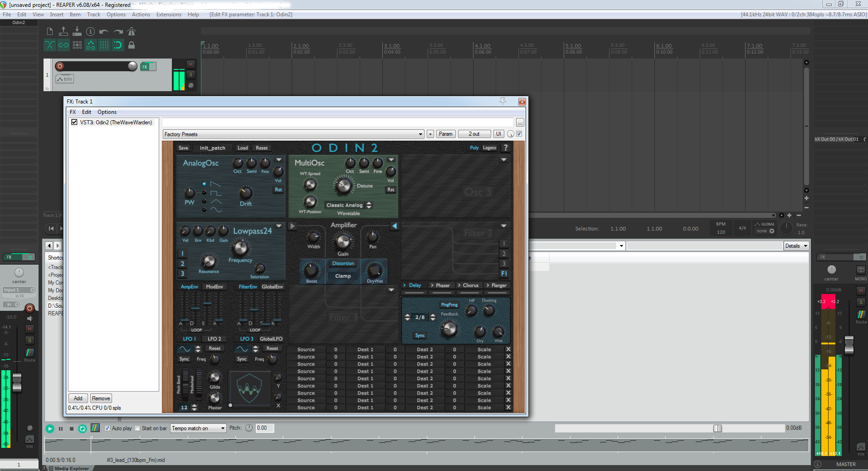The width and height of the screenshot is (868, 471).
Task: Toggle ripple editing grid icon
Action: tap(77, 45)
